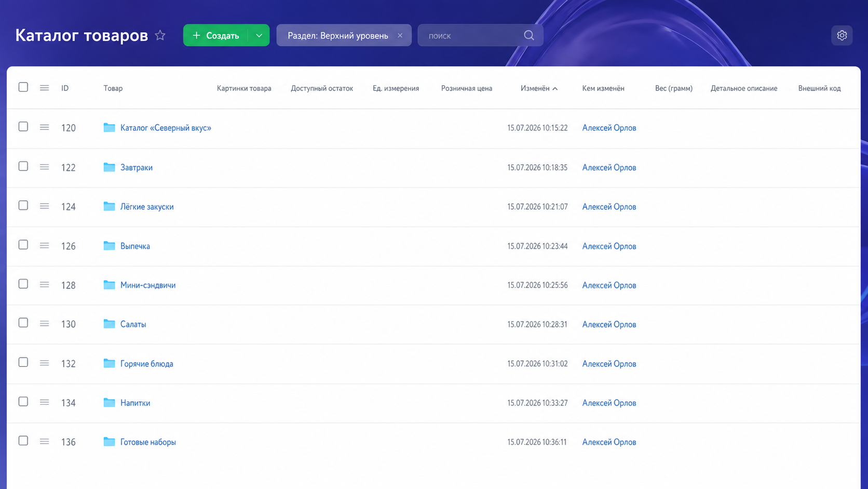Open the Завтраки section

point(137,167)
